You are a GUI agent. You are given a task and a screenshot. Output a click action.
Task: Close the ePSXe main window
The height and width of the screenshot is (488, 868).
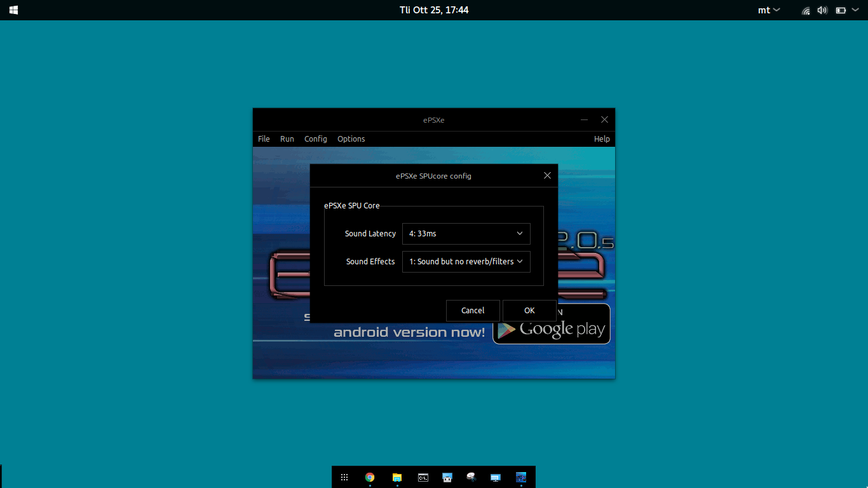tap(604, 119)
